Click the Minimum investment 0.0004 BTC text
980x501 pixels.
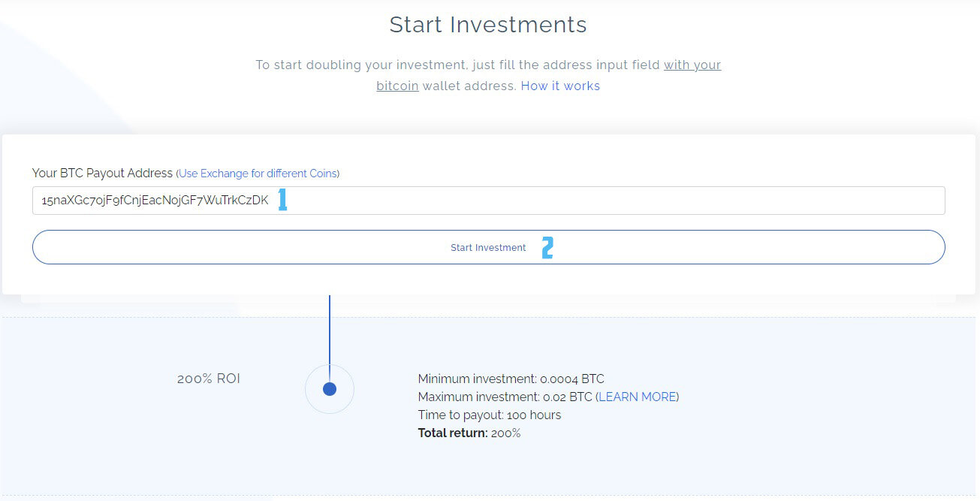[511, 379]
